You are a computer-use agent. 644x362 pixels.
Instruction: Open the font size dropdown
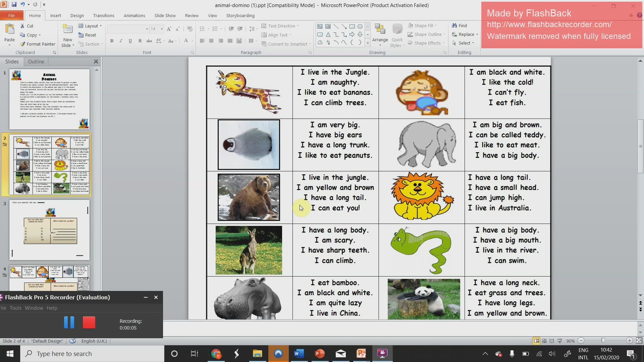[161, 29]
